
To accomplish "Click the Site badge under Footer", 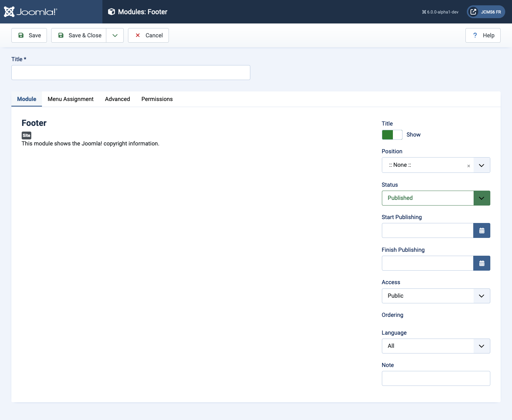I will (x=26, y=135).
